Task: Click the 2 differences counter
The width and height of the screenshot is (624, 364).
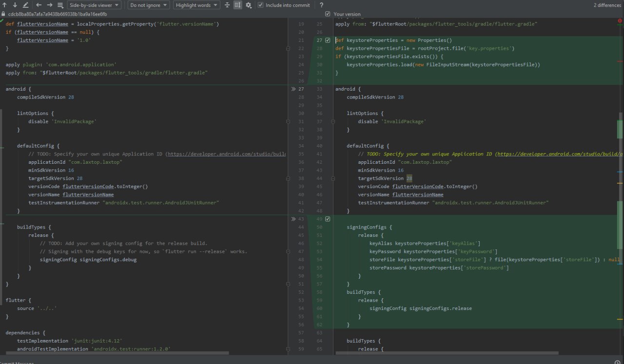Action: point(607,5)
